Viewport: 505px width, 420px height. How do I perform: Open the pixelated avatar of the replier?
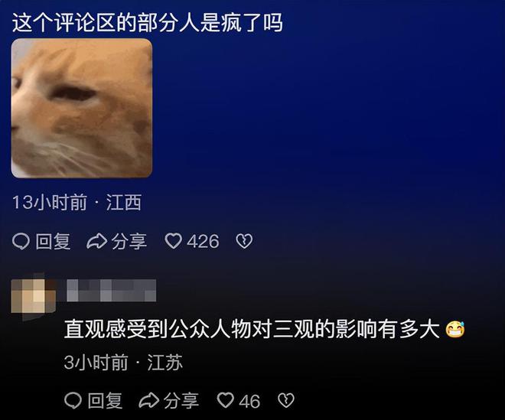pyautogui.click(x=33, y=296)
